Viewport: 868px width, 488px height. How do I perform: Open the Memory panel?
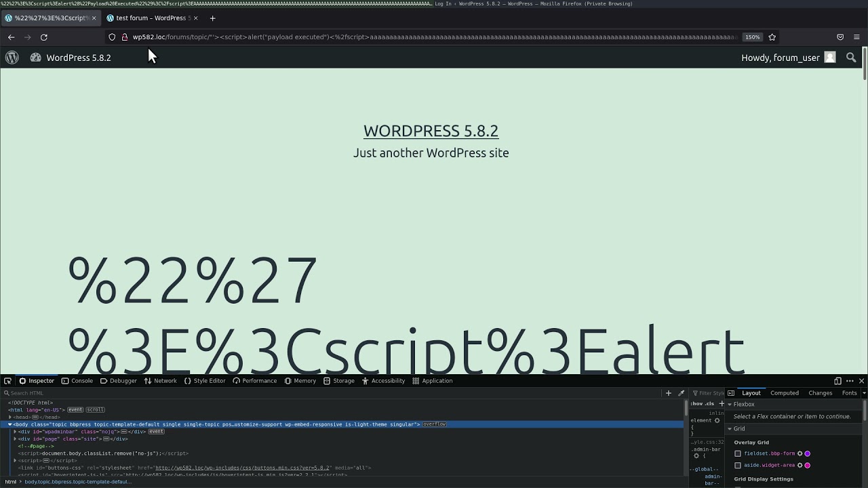pyautogui.click(x=300, y=381)
